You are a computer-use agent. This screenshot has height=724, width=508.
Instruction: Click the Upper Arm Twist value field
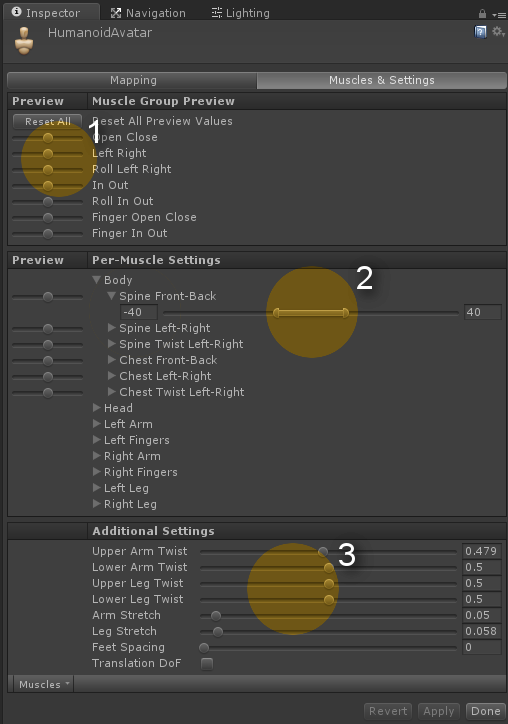[x=482, y=551]
